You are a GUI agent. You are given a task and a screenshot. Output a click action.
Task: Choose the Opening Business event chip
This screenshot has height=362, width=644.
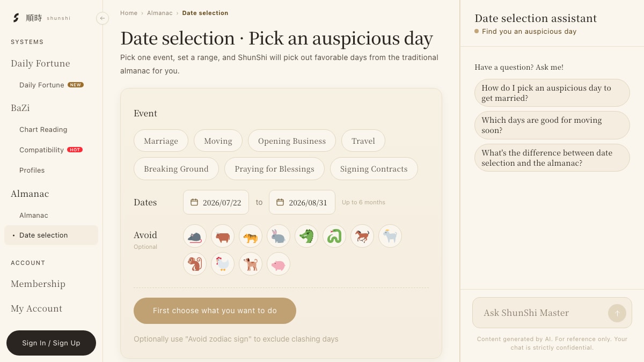pos(292,141)
